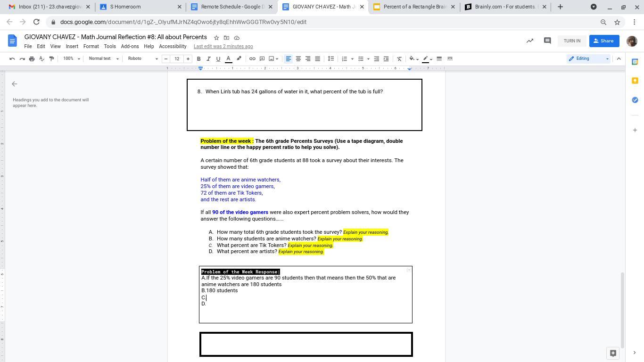Open the text color picker
This screenshot has height=362, width=644.
[228, 59]
